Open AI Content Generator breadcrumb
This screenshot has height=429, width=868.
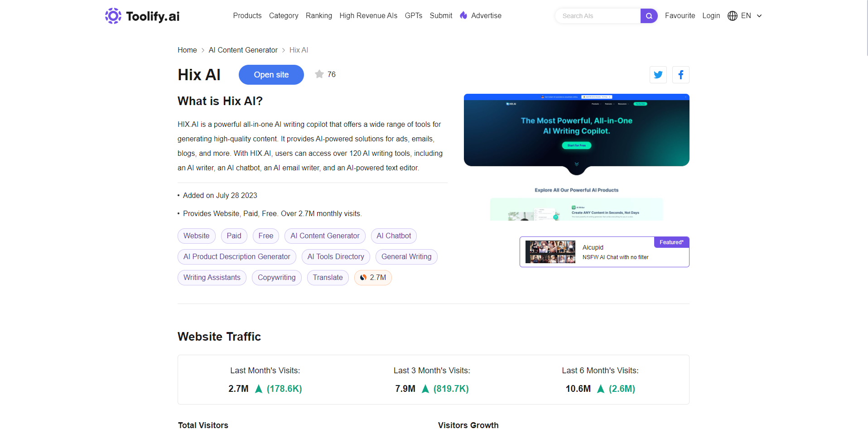coord(243,50)
